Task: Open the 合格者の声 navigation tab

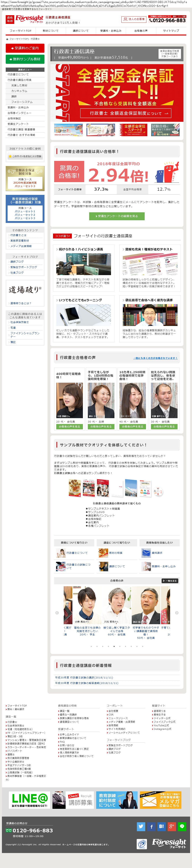Action: pos(141,31)
